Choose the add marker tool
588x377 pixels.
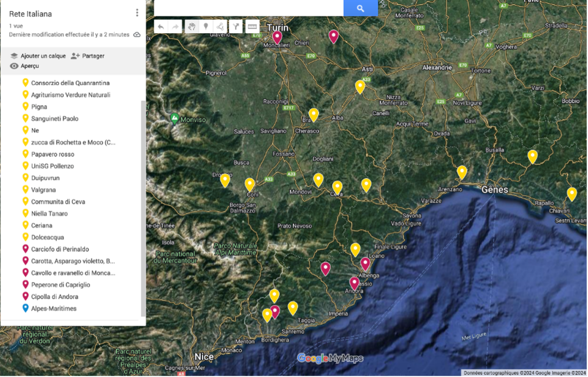(206, 27)
